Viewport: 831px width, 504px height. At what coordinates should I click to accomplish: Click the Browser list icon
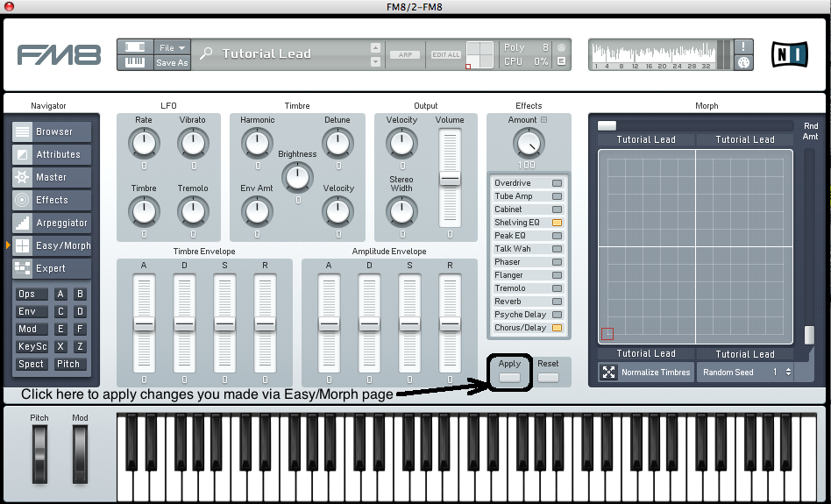tap(22, 131)
